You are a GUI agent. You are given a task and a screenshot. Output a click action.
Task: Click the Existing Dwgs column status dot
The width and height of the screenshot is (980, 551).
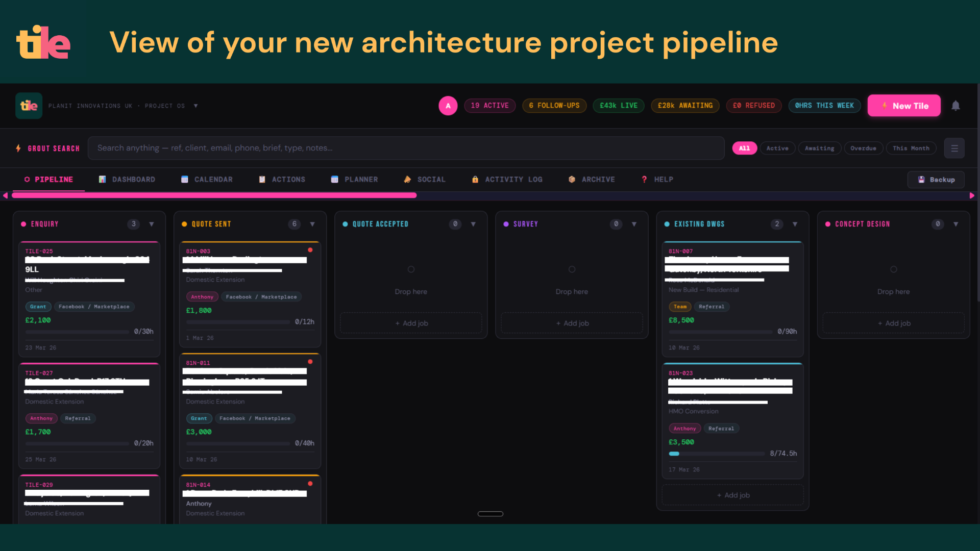tap(667, 224)
